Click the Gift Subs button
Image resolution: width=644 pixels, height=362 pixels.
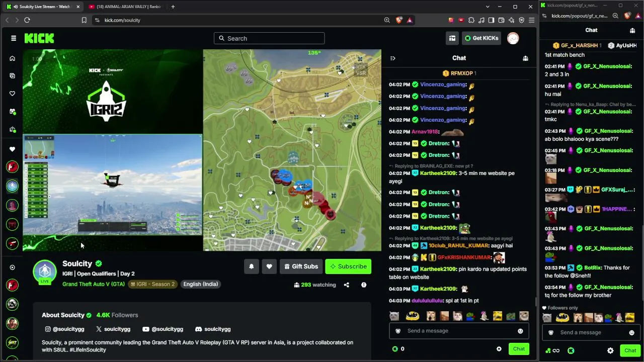pyautogui.click(x=301, y=266)
